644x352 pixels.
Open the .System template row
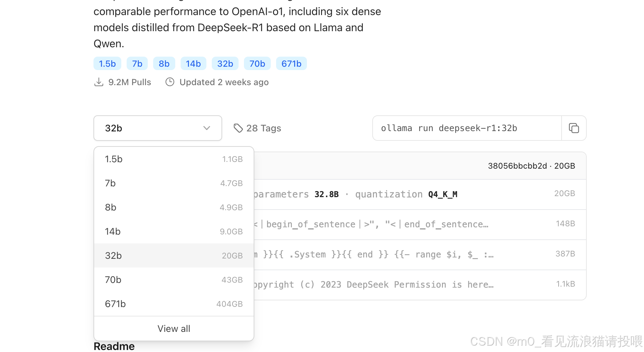tap(420, 255)
